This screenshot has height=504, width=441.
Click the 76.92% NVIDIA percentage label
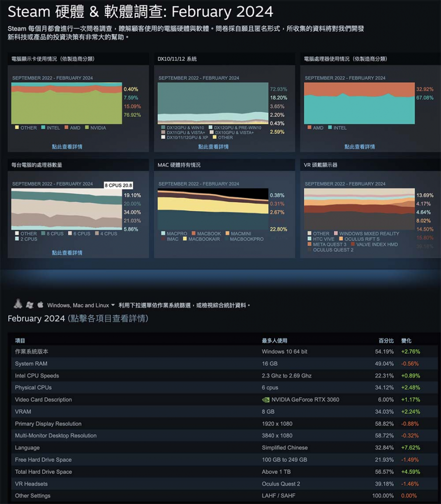pos(132,115)
